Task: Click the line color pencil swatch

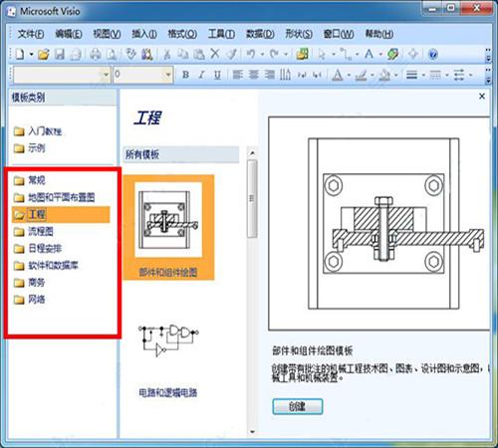Action: (x=361, y=76)
